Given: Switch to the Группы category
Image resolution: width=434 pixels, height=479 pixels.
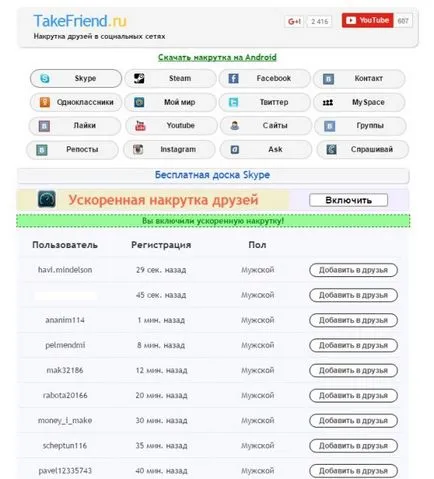Looking at the screenshot, I should tap(360, 126).
